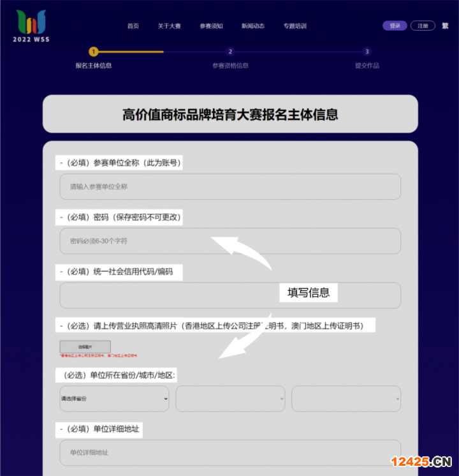The width and height of the screenshot is (459, 476).
Task: Click step 3 circle indicator
Action: (367, 52)
